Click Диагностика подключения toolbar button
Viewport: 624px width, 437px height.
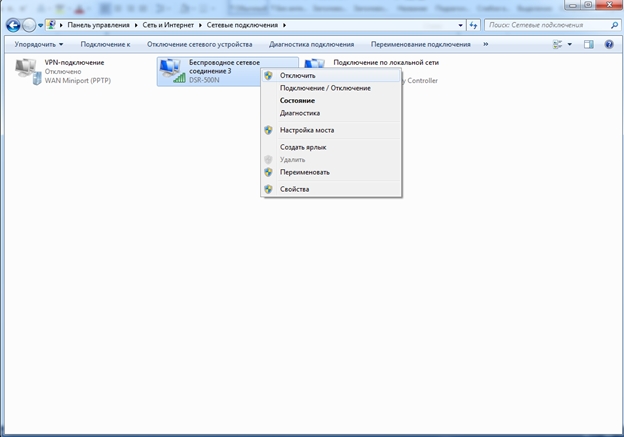(x=311, y=45)
